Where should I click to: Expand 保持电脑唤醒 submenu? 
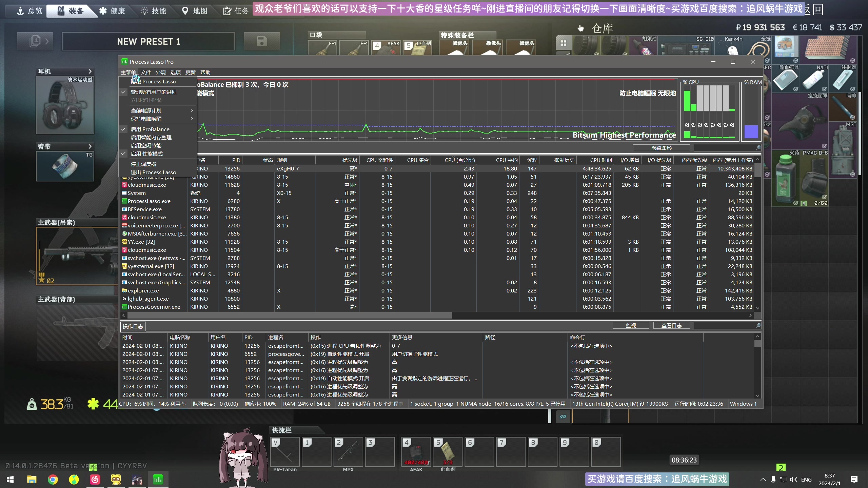click(x=158, y=119)
